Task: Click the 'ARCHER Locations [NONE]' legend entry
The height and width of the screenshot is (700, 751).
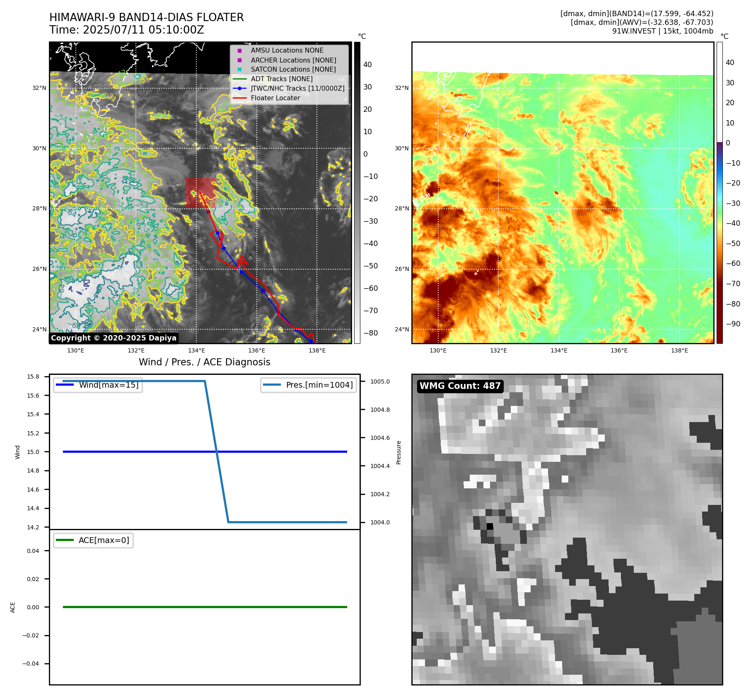Action: [x=293, y=60]
